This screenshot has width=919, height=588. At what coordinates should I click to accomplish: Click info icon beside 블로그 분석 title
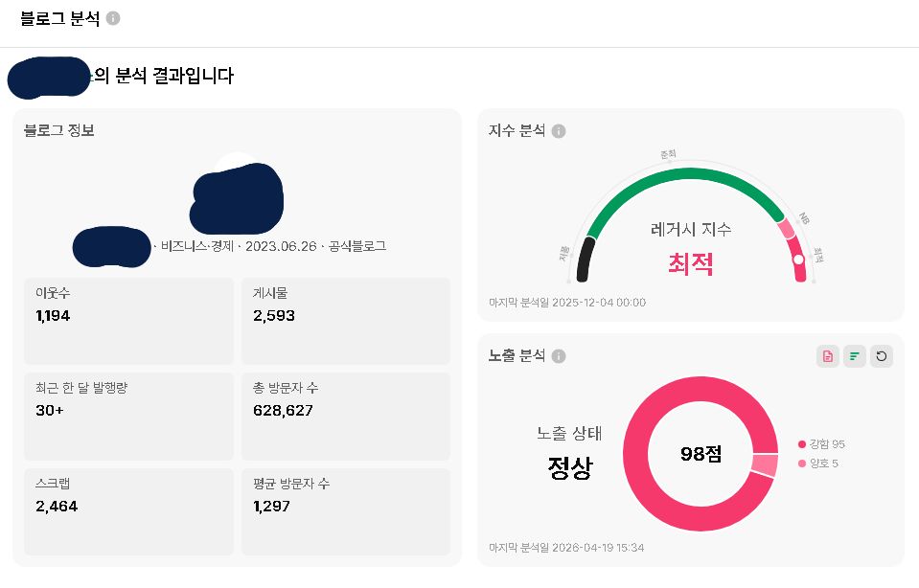(x=113, y=18)
